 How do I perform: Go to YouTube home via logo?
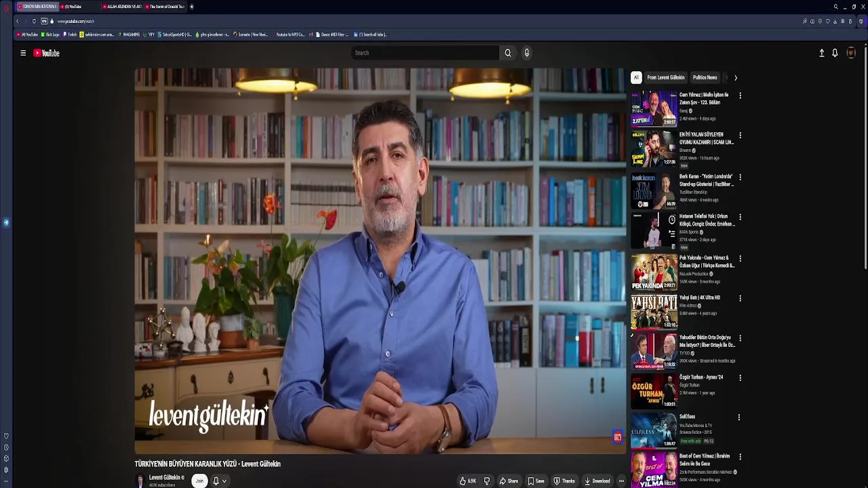coord(46,53)
